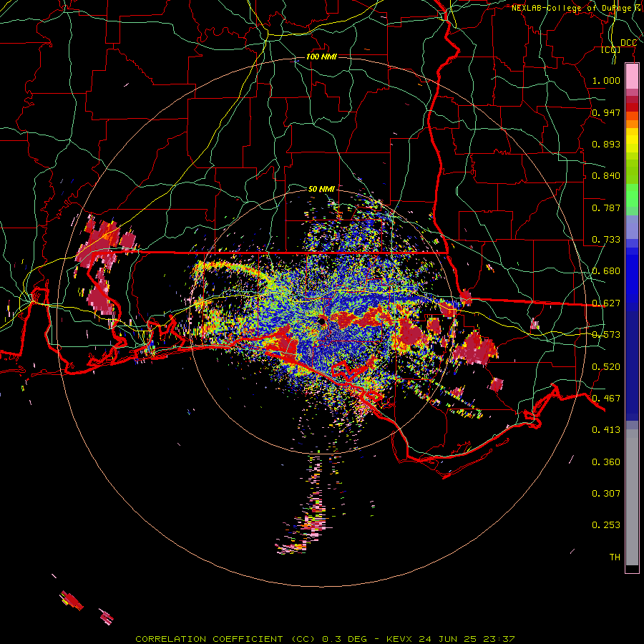Click the DCC product label
Viewport: 644px width, 644px height.
[x=628, y=43]
